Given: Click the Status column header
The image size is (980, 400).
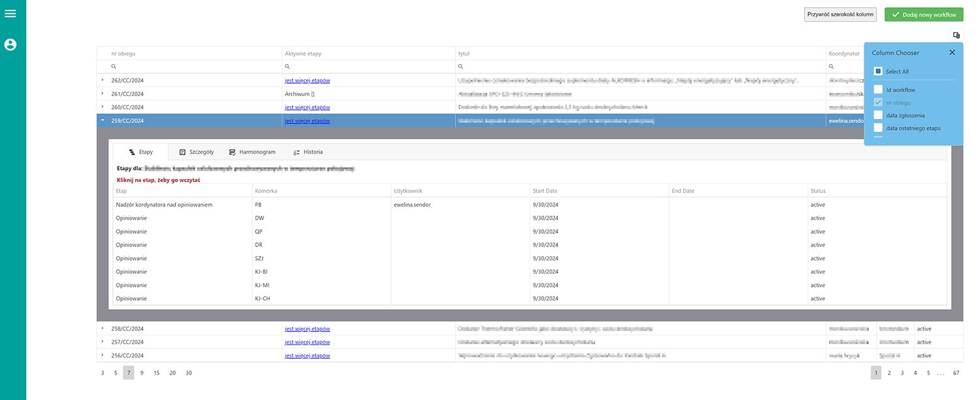Looking at the screenshot, I should coord(877,191).
